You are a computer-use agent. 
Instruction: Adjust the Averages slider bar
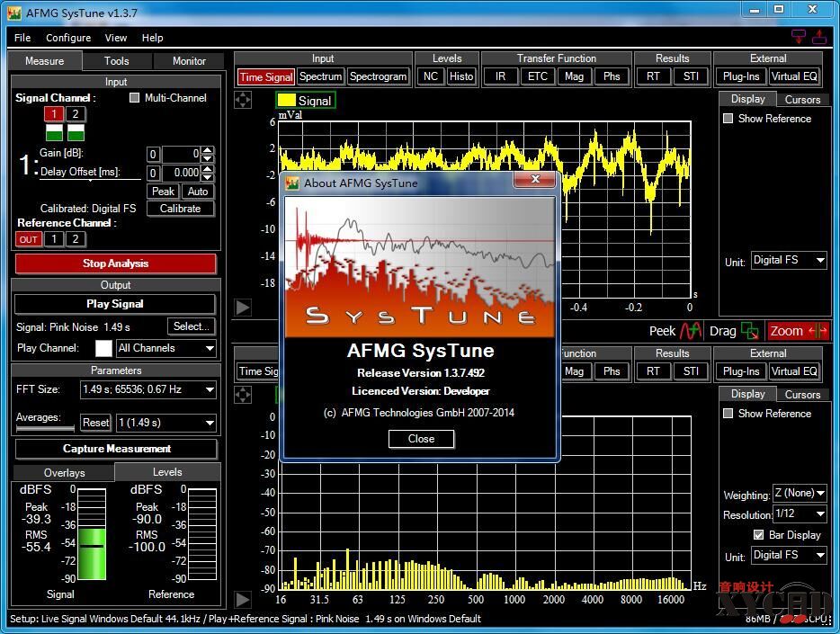point(45,428)
